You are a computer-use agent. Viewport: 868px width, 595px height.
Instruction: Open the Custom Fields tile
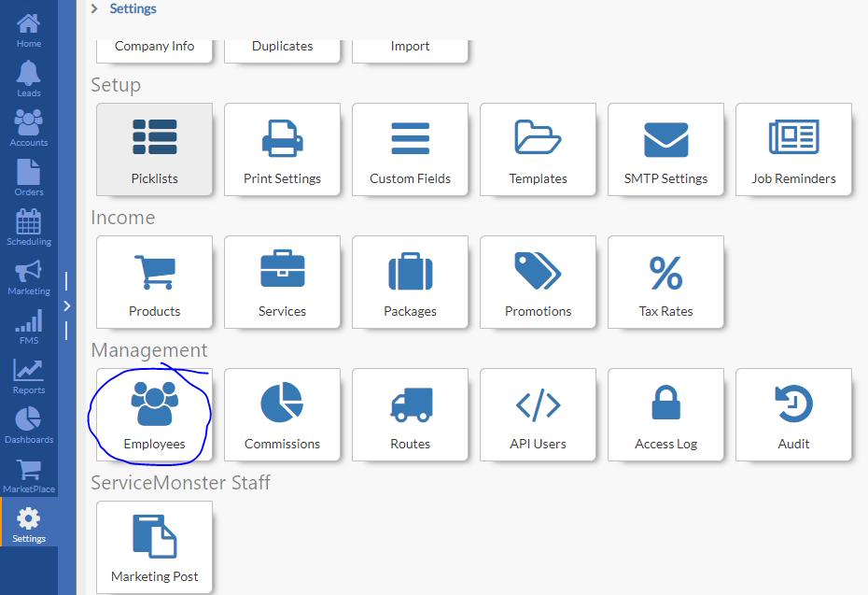[410, 149]
